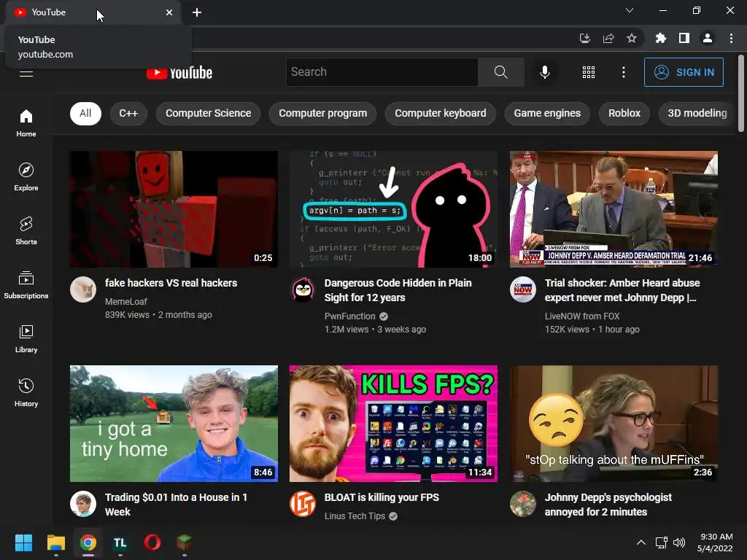Select the All filter chip
Image resolution: width=747 pixels, height=560 pixels.
coord(85,113)
